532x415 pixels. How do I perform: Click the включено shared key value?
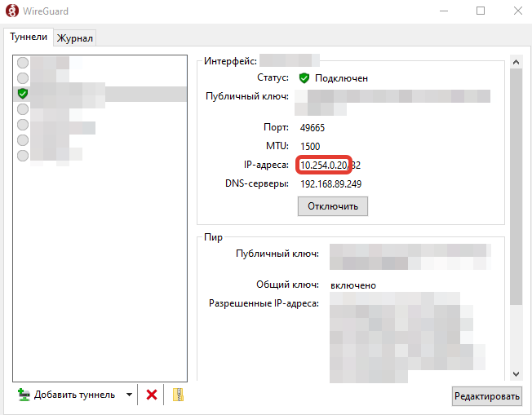353,285
